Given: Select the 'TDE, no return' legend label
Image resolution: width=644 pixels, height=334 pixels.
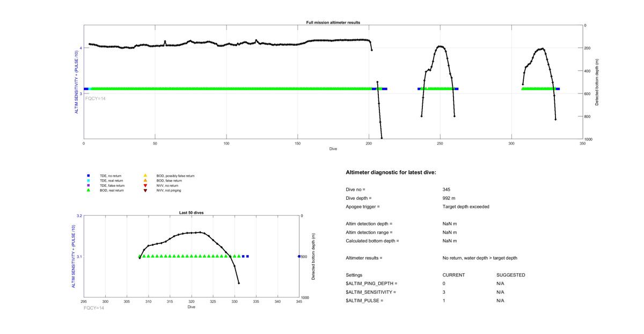Looking at the screenshot, I should [110, 176].
